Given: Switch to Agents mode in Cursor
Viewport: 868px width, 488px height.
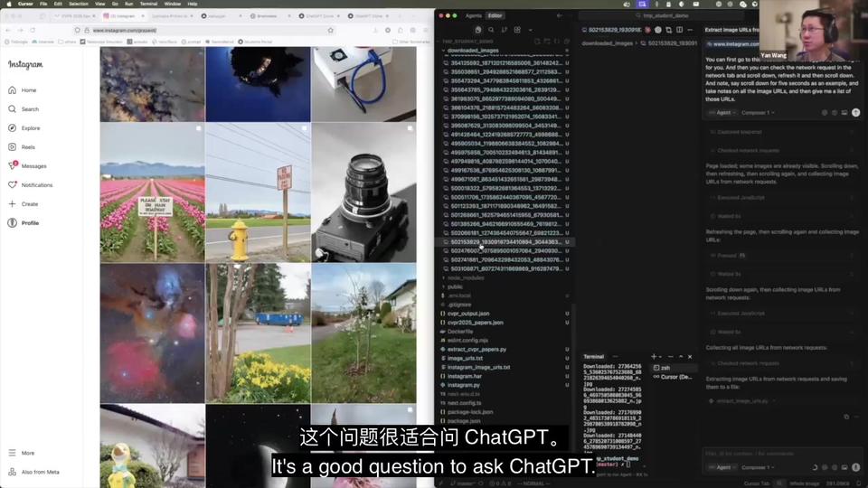Looking at the screenshot, I should [x=473, y=16].
